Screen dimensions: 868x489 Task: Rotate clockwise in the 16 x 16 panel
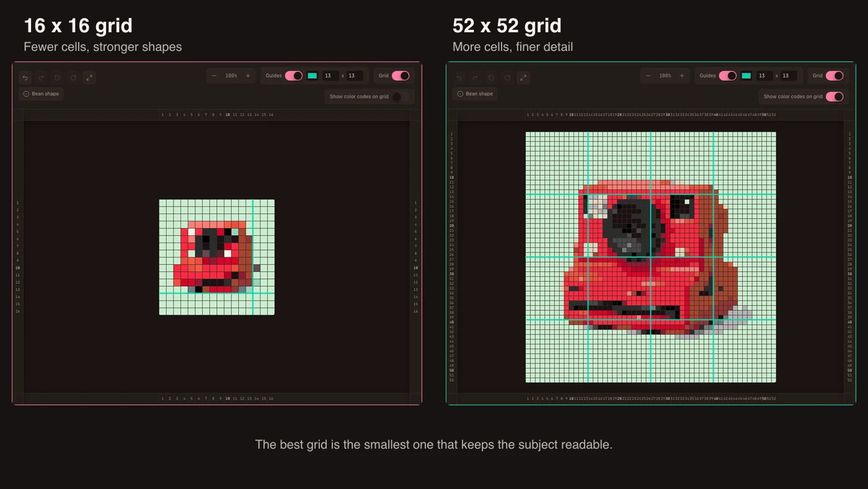73,78
